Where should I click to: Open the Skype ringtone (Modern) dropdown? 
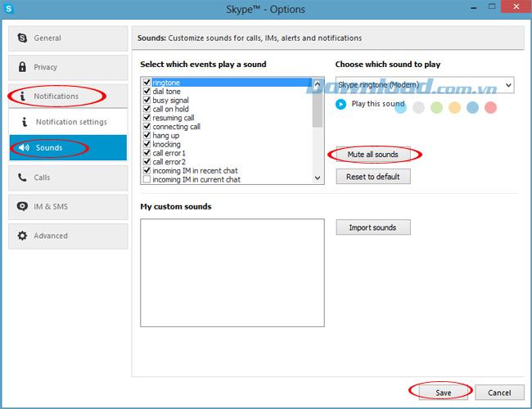pyautogui.click(x=425, y=85)
